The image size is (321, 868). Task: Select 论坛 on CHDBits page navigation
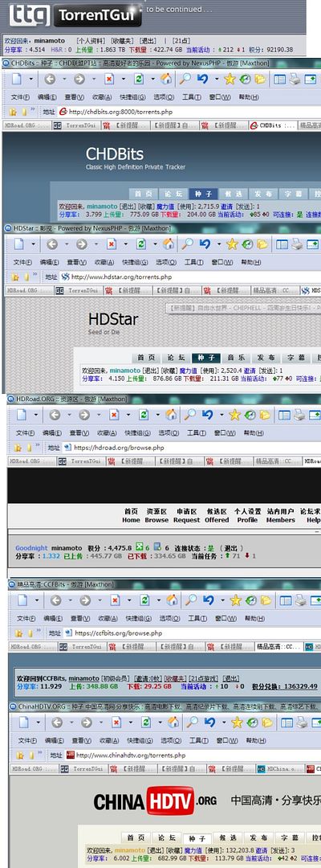pos(173,194)
